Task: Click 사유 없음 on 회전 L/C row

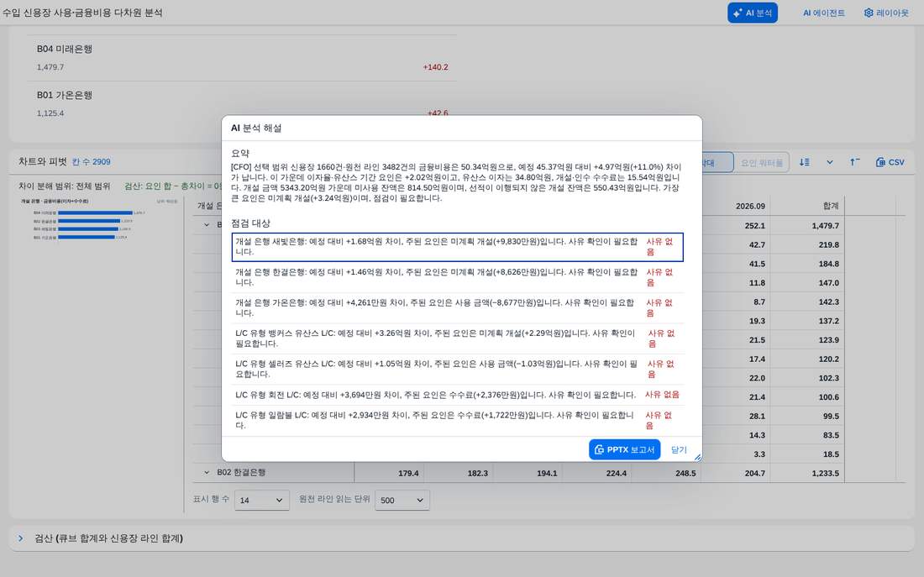Action: (x=662, y=395)
